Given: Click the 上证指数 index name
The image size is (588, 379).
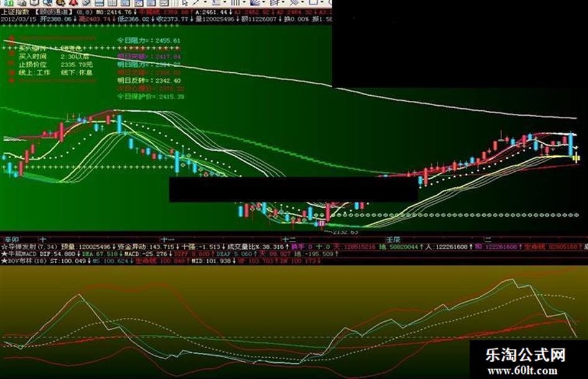Looking at the screenshot, I should click(x=15, y=12).
